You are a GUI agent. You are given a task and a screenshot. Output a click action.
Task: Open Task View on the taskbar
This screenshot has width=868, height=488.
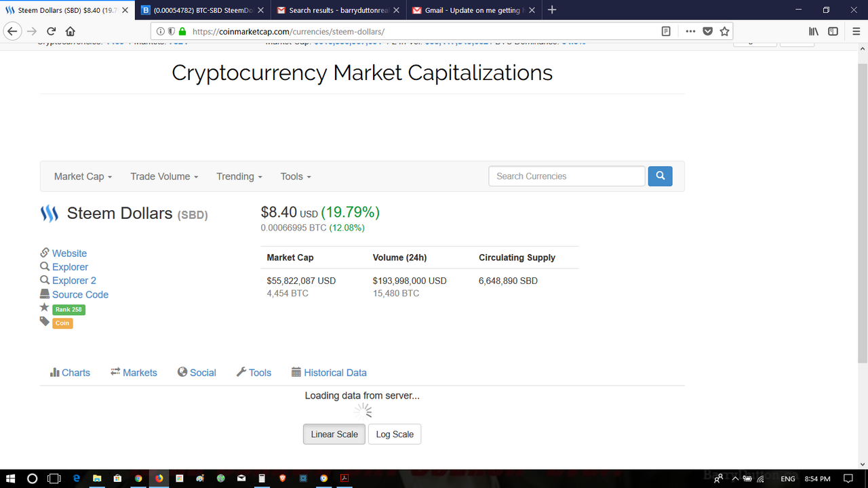54,479
